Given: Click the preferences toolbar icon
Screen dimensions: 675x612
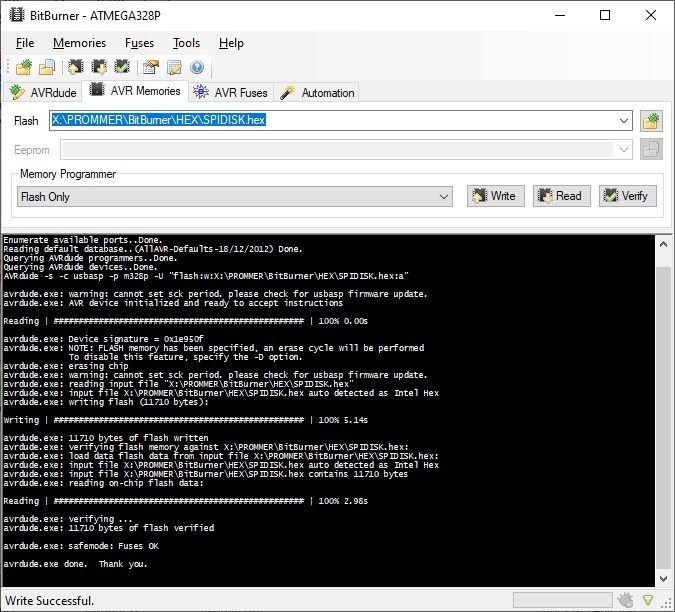Looking at the screenshot, I should coord(151,67).
